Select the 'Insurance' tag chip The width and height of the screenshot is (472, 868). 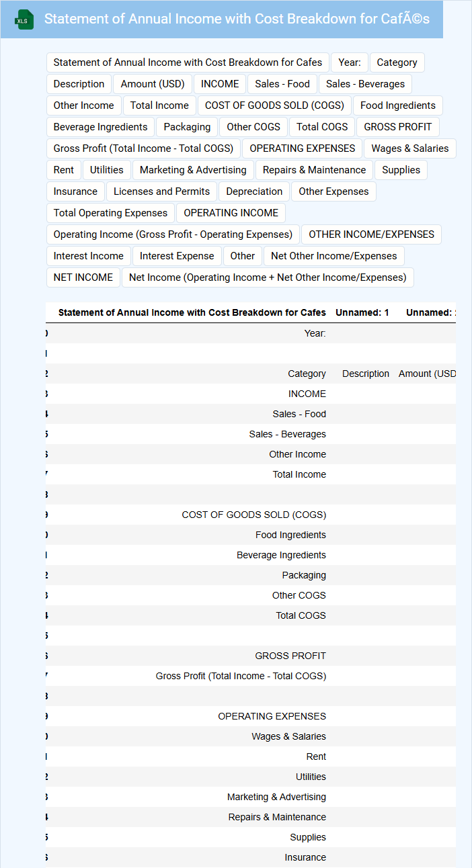[x=75, y=191]
